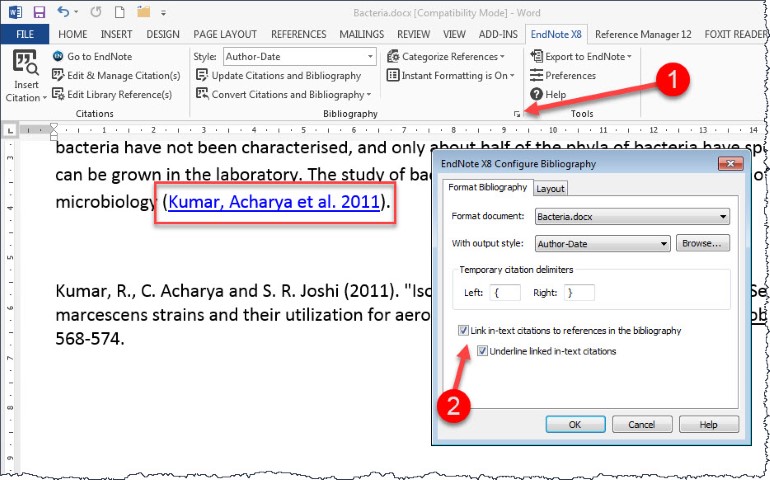Click the Undo arrow icon

(63, 12)
